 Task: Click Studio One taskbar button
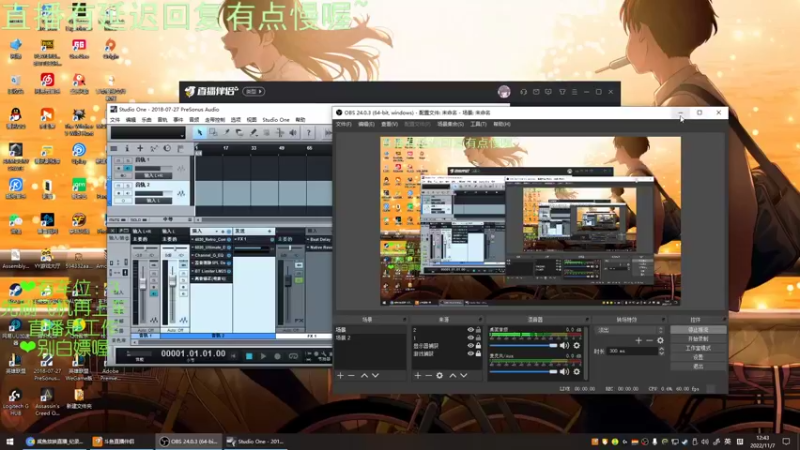(256, 441)
